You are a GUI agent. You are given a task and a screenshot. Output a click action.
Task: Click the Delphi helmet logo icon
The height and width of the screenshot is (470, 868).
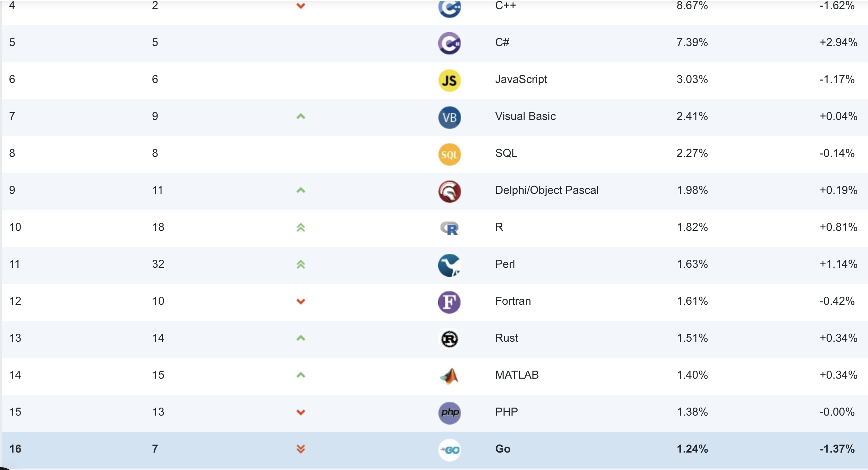point(449,191)
